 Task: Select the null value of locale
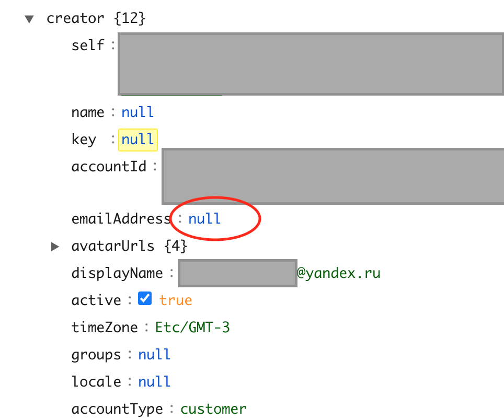tap(154, 382)
